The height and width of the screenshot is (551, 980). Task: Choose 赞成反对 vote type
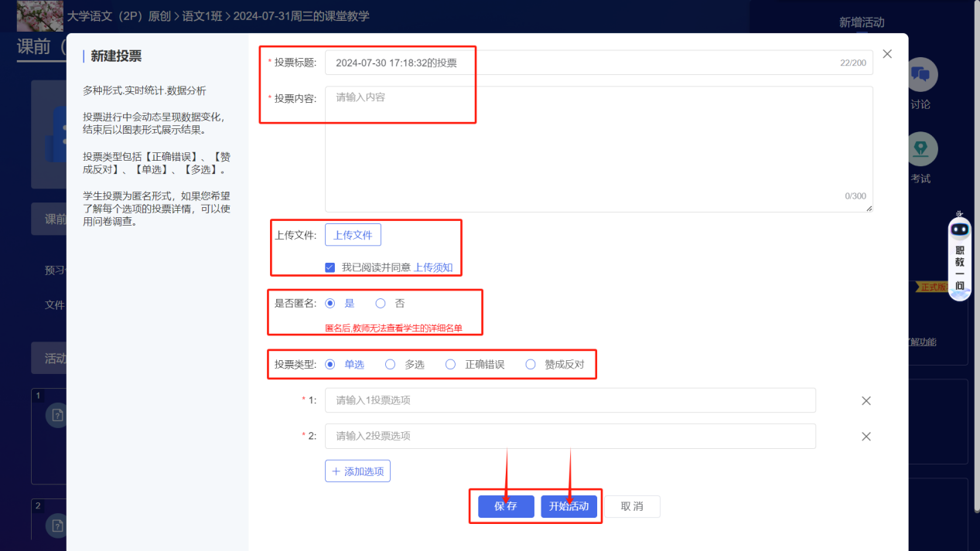[x=531, y=365]
